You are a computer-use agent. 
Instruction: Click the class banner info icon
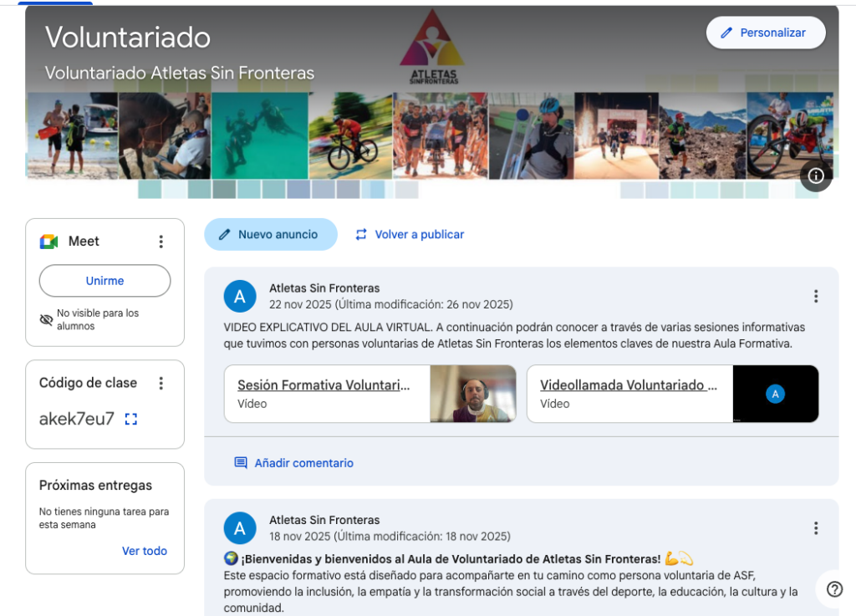click(x=816, y=176)
